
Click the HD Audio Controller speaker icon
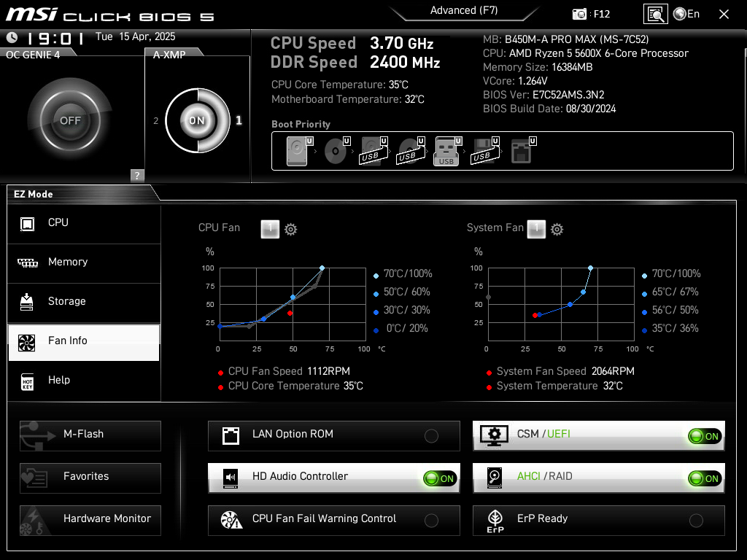coord(231,478)
